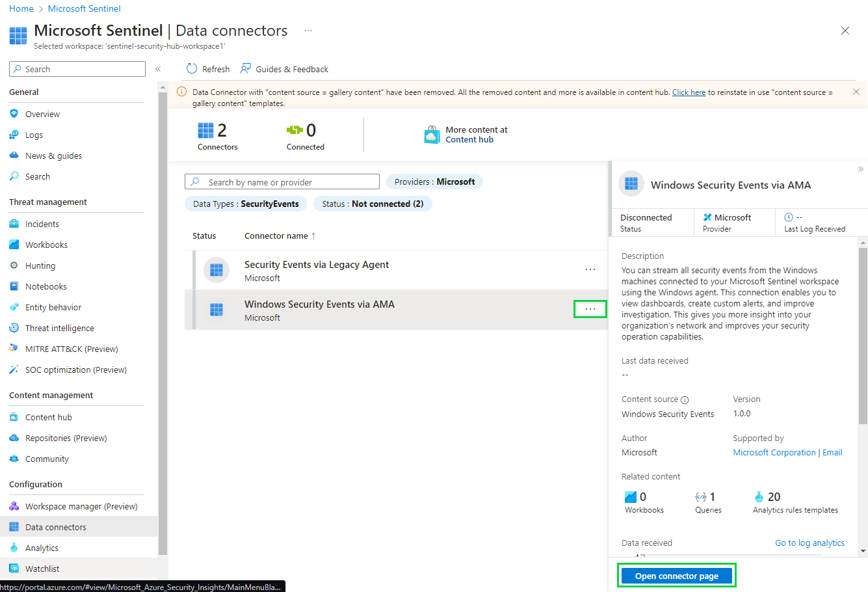Collapse the details pane double chevron
The height and width of the screenshot is (592, 868).
tap(860, 169)
